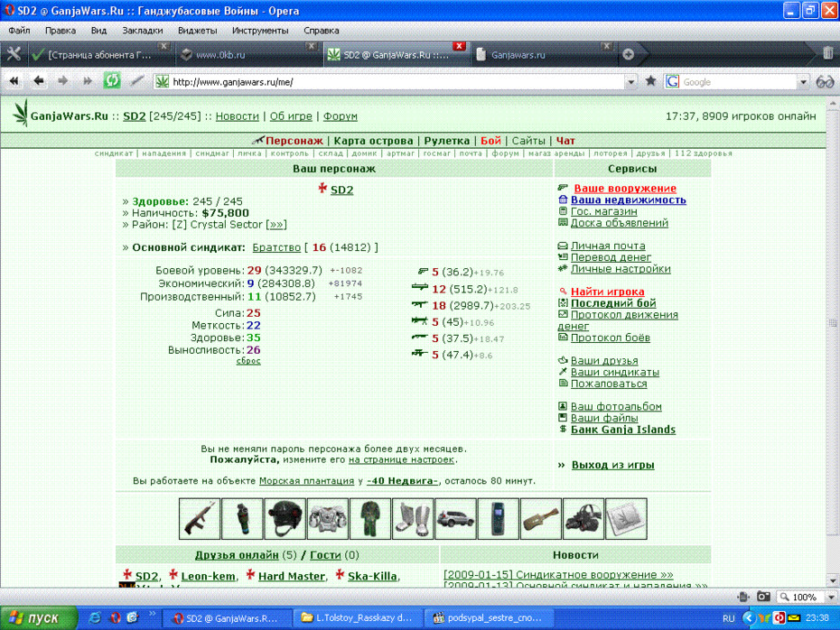Click the Opera reload button
This screenshot has height=630, width=840.
point(112,81)
